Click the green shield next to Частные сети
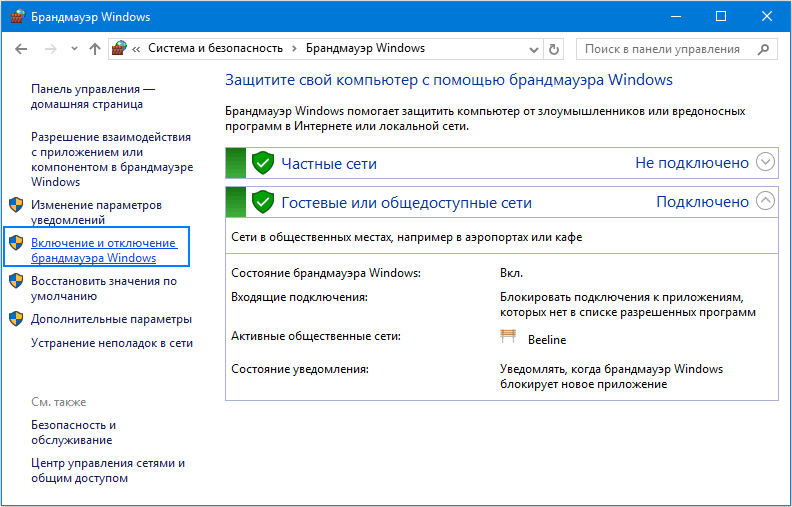This screenshot has height=507, width=792. click(x=263, y=163)
